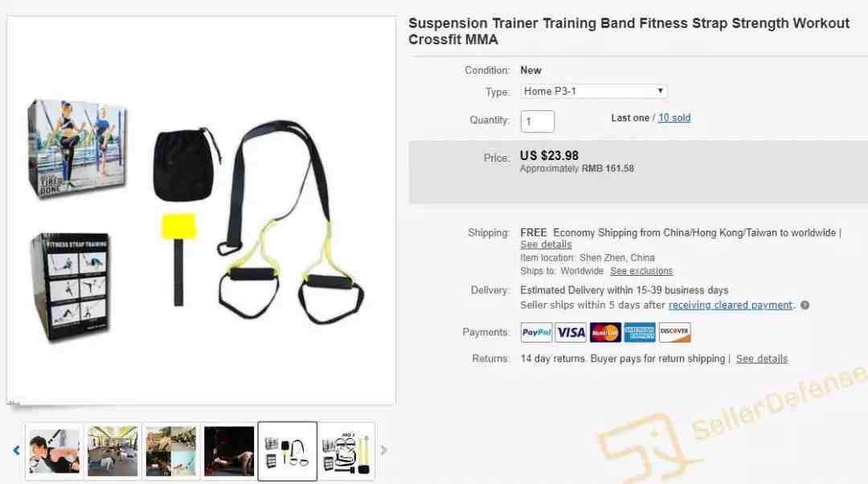The width and height of the screenshot is (868, 484).
Task: Click the MasterCard payment icon
Action: [x=605, y=332]
